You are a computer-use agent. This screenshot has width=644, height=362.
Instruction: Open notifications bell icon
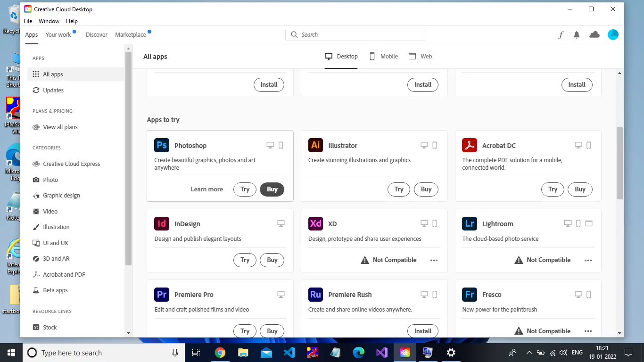pos(577,34)
